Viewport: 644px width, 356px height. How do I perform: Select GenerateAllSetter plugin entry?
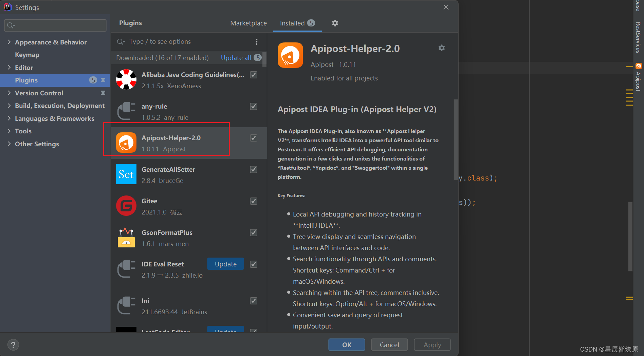(189, 174)
